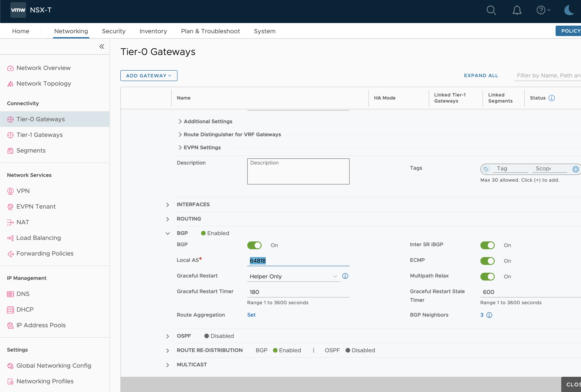581x392 pixels.
Task: Click the DHCP icon
Action: pos(10,310)
